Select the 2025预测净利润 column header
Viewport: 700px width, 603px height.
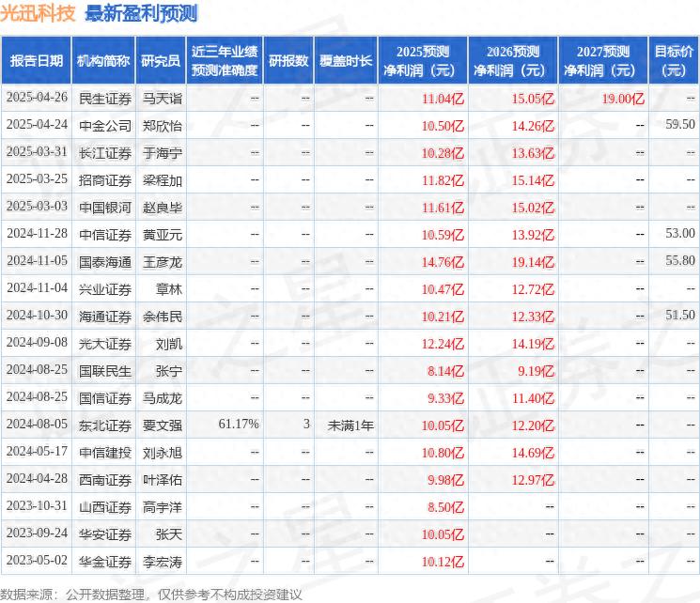coord(423,60)
